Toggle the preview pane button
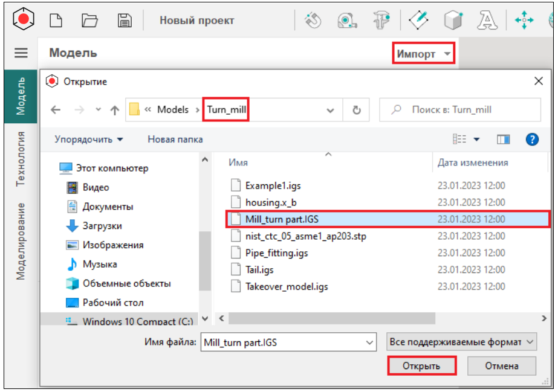This screenshot has width=558, height=392. (x=503, y=140)
